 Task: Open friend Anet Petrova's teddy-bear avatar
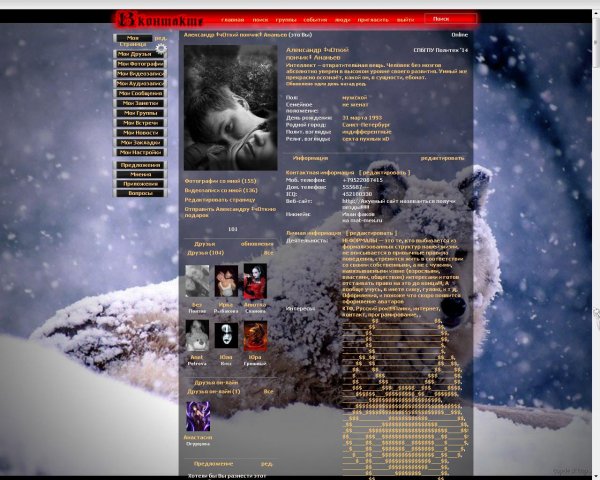pos(197,335)
